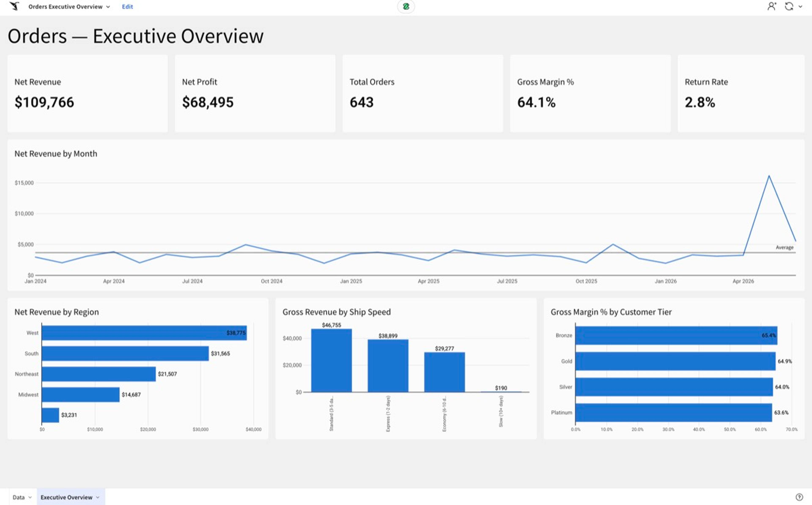Switch to the Data tab
Image resolution: width=812 pixels, height=505 pixels.
click(19, 497)
